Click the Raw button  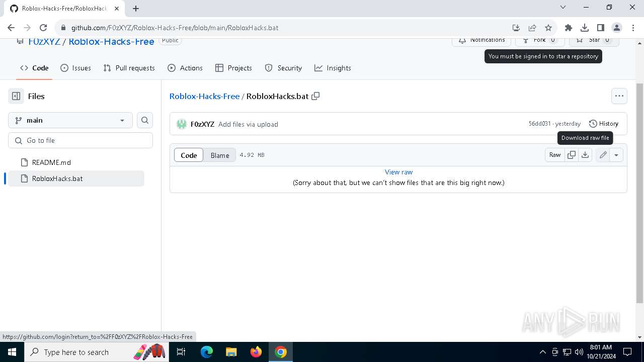click(555, 155)
